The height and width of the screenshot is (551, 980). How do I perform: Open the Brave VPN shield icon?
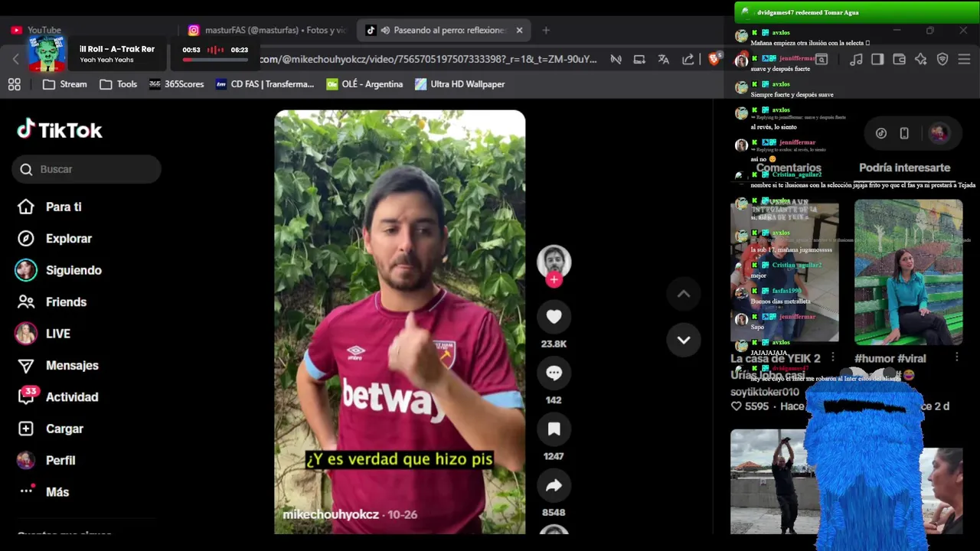[942, 59]
